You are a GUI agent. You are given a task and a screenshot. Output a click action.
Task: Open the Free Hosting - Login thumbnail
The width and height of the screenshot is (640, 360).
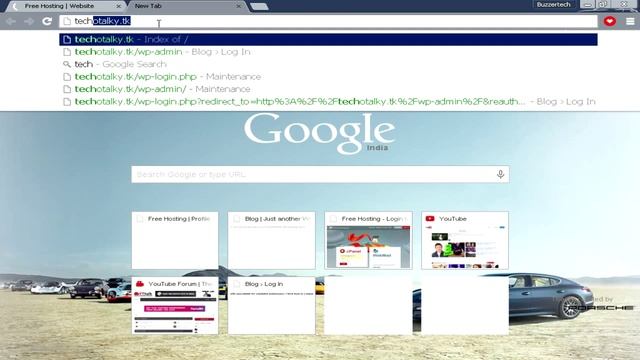(x=368, y=240)
